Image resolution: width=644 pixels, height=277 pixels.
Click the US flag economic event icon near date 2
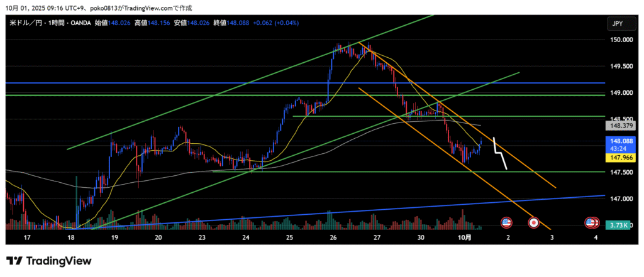click(506, 222)
